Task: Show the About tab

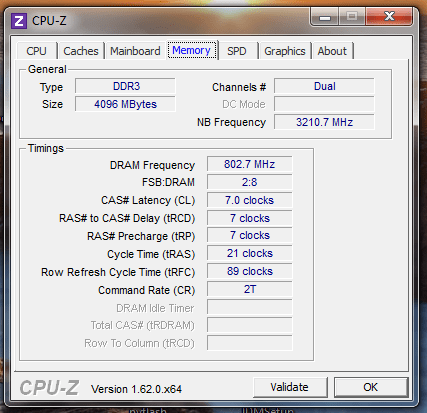Action: coord(332,51)
